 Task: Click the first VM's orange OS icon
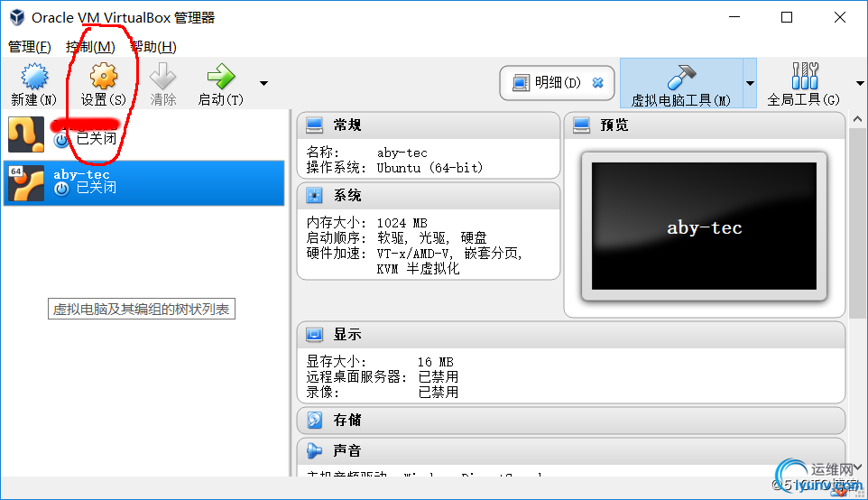tap(26, 134)
